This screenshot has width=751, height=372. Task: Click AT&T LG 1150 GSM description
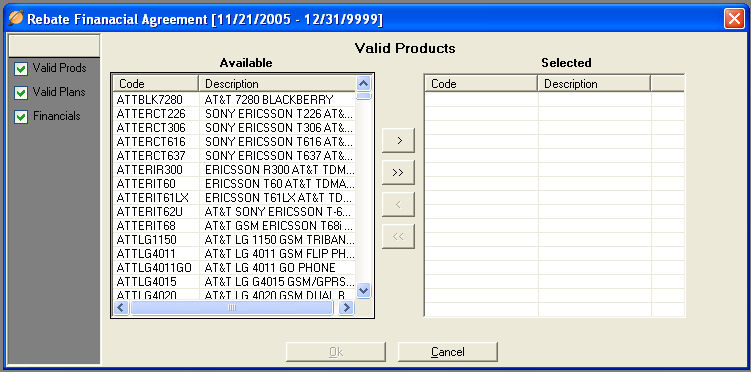(280, 239)
